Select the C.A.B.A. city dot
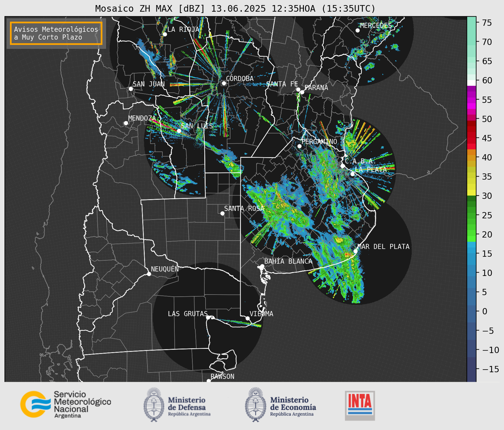Image resolution: width=504 pixels, height=430 pixels. pyautogui.click(x=343, y=166)
